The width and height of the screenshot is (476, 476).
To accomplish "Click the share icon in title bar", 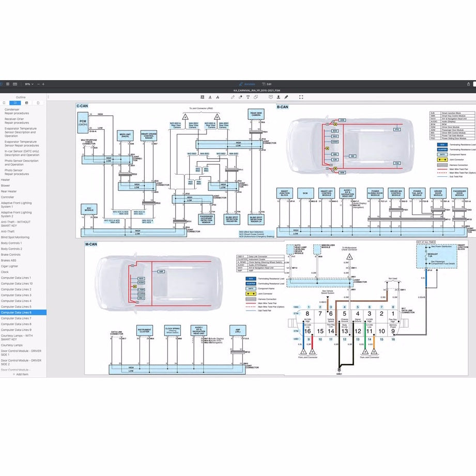I will coord(468,84).
